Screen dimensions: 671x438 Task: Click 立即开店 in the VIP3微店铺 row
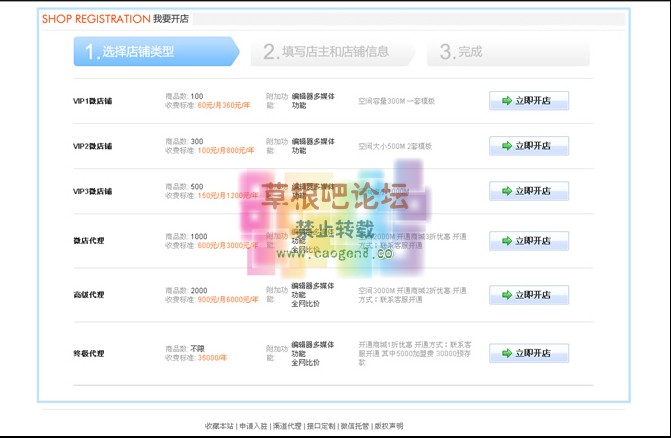(x=528, y=190)
